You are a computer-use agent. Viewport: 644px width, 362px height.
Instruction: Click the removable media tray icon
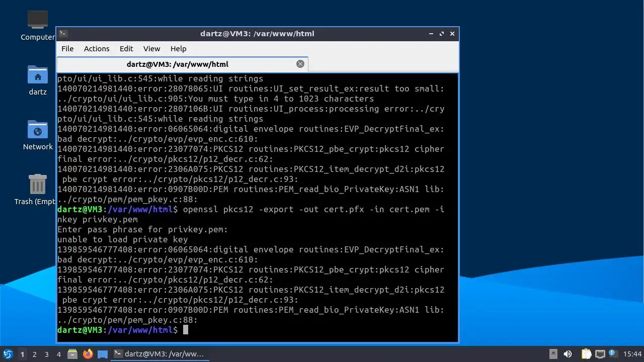pos(553,354)
